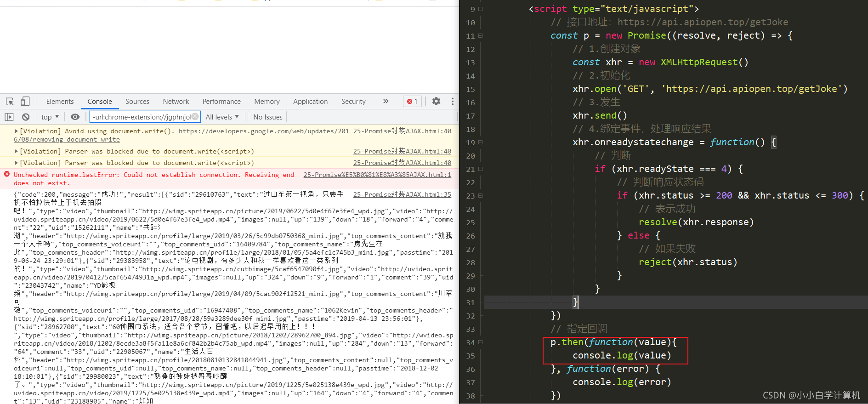The height and width of the screenshot is (404, 868).
Task: Click the red error count badge
Action: (x=412, y=102)
